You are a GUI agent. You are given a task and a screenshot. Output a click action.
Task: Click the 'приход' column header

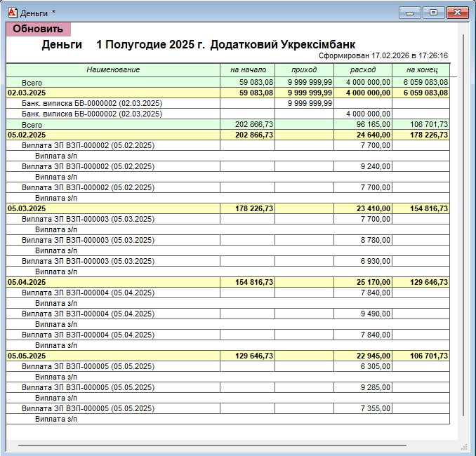point(304,69)
